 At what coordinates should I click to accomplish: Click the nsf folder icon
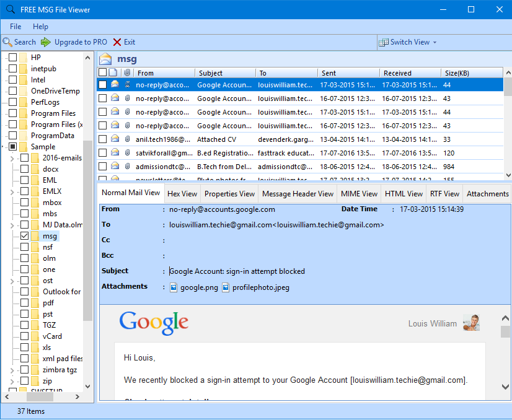tap(35, 247)
